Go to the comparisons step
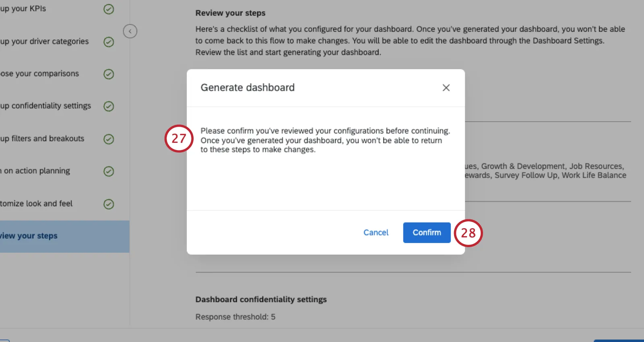The image size is (644, 342). click(39, 74)
